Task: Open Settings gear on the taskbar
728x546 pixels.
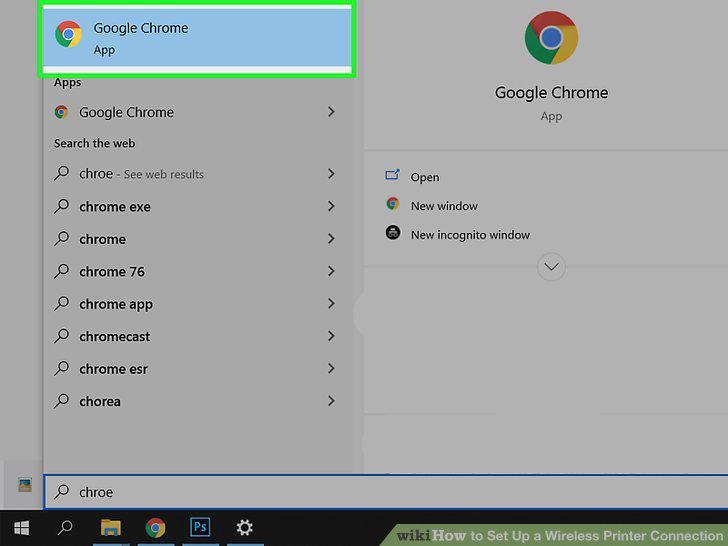Action: [x=244, y=528]
